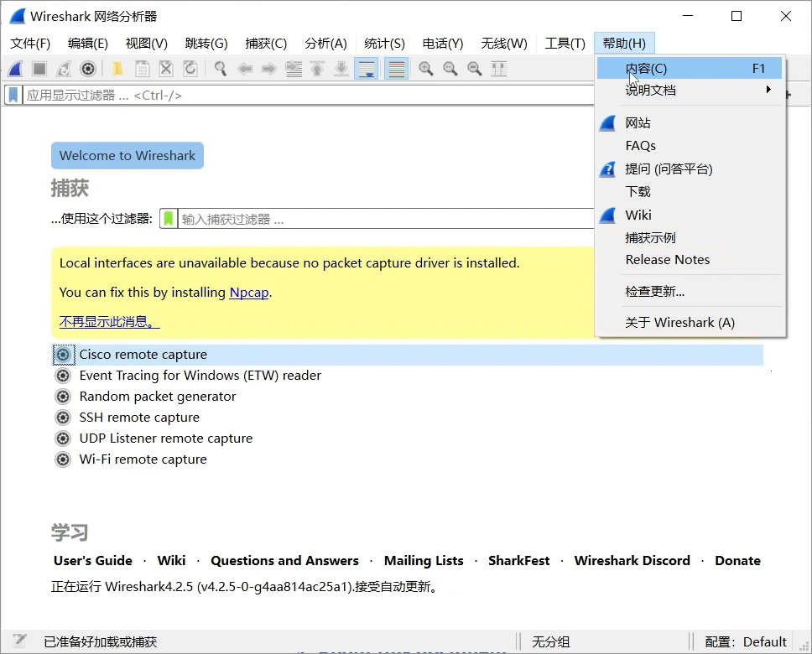Open the 统计(S) menu
Viewport: 812px width, 654px height.
point(384,44)
